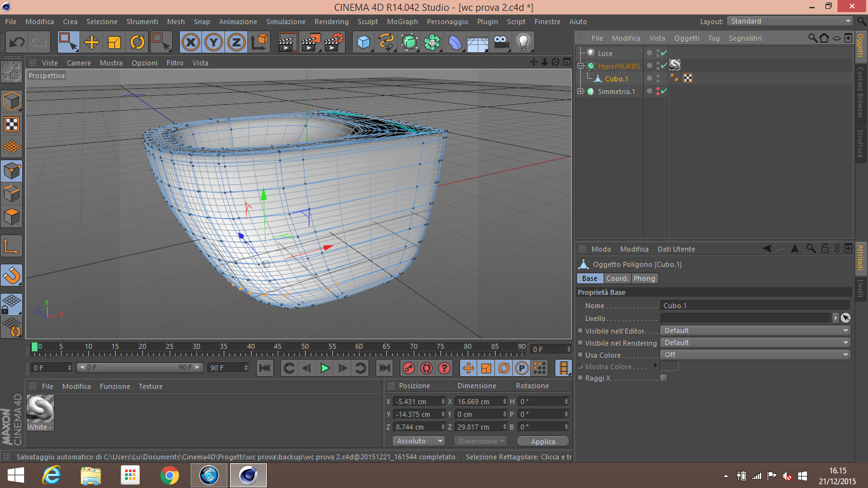Add a light object via bulb icon
The width and height of the screenshot is (868, 488).
coord(523,43)
